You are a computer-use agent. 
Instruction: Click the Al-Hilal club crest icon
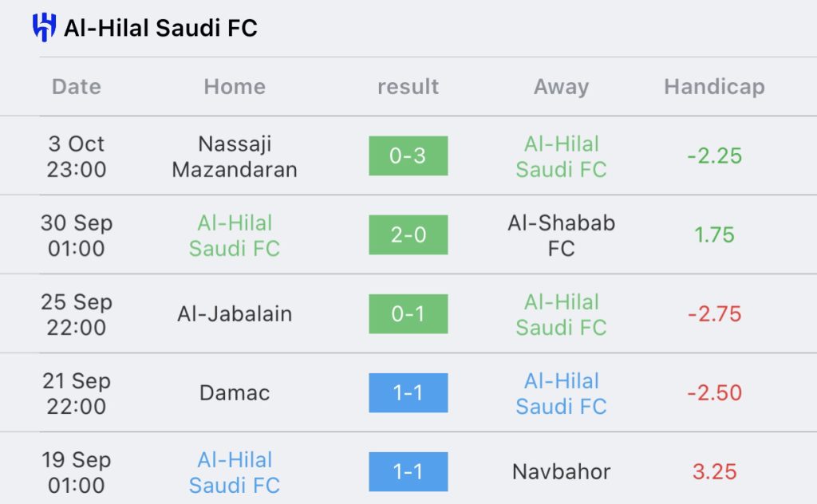pyautogui.click(x=45, y=27)
